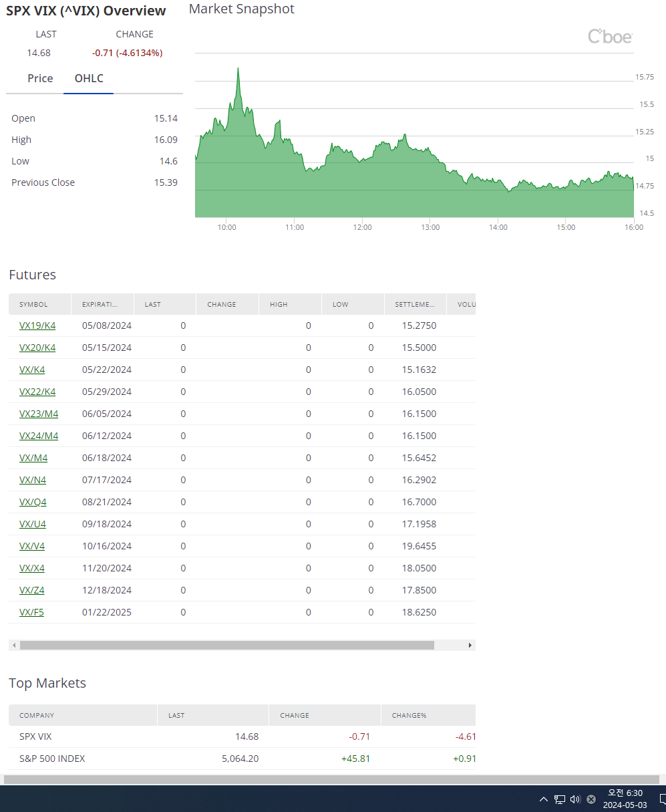Click the 18.6250 settlement value
666x812 pixels.
[419, 612]
